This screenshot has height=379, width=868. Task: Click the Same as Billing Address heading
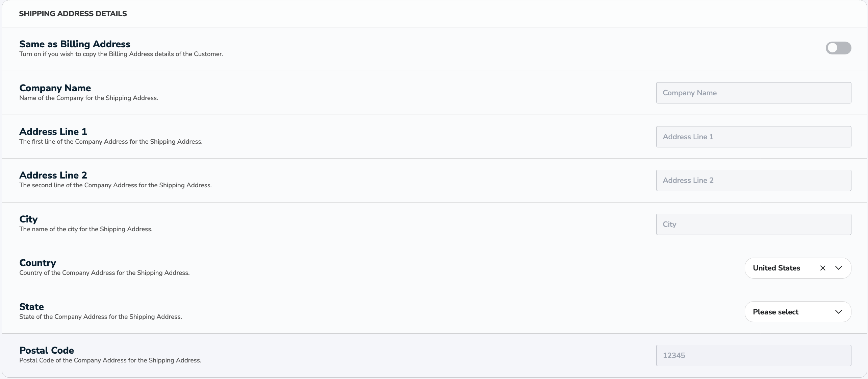(75, 44)
